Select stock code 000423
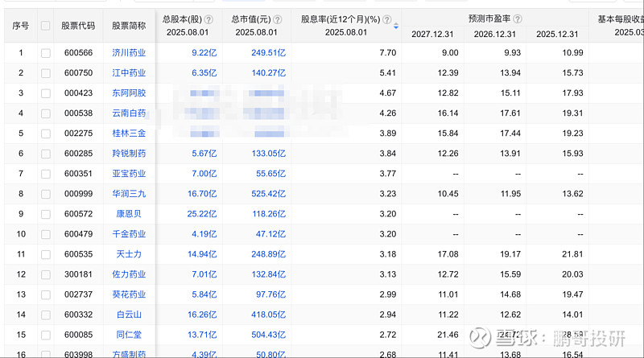 pyautogui.click(x=78, y=93)
